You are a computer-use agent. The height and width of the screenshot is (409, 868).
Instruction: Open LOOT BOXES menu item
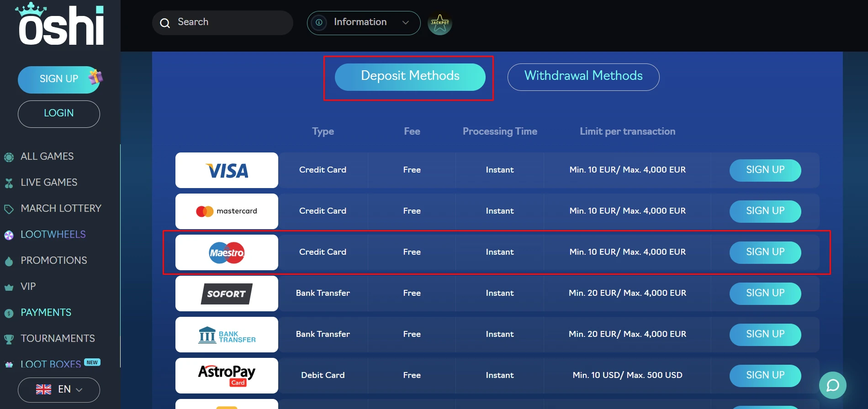(51, 364)
